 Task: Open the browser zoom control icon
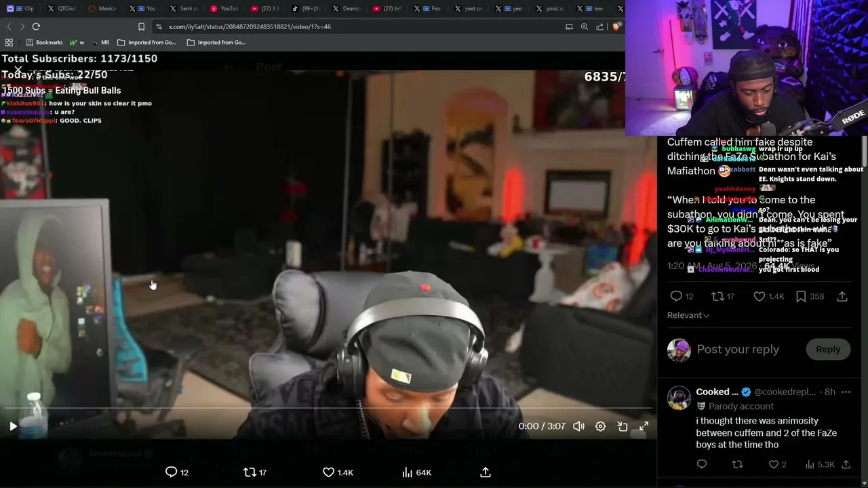[585, 26]
